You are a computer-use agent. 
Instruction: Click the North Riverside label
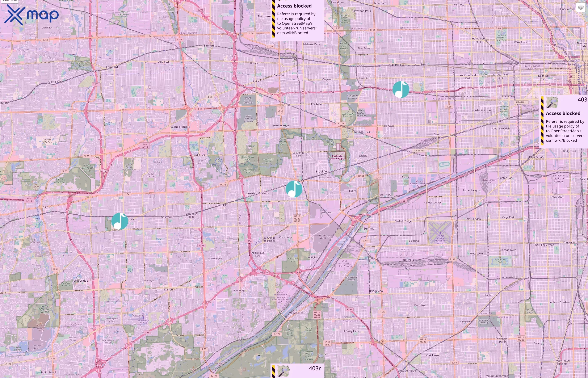[362, 132]
